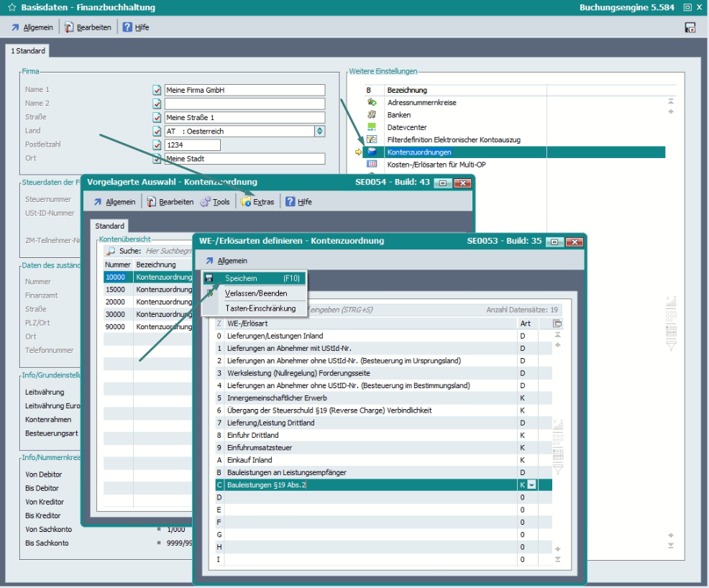Viewport: 709px width, 588px height.
Task: Click the search magnifier icon in Kontenübersicht
Action: click(111, 252)
